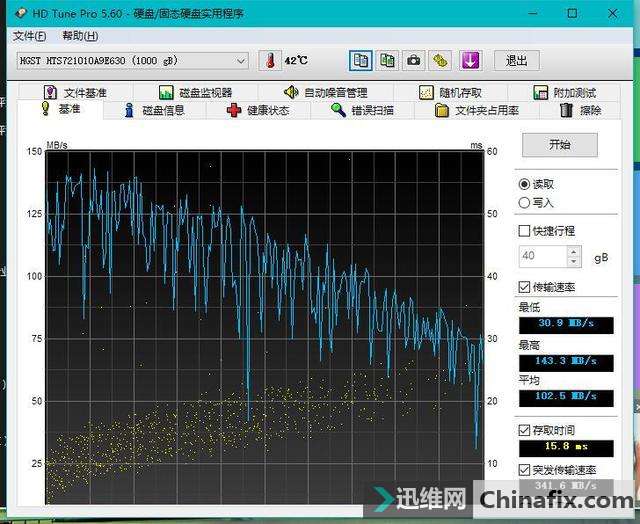Enable the 快捷行程 short stroke checkbox
The height and width of the screenshot is (524, 640).
525,231
